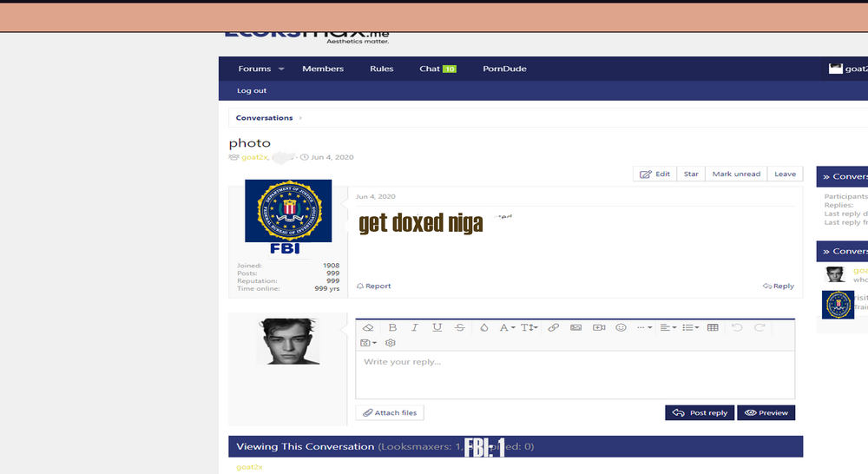The image size is (868, 474).
Task: Expand the Forums dropdown arrow
Action: 281,69
